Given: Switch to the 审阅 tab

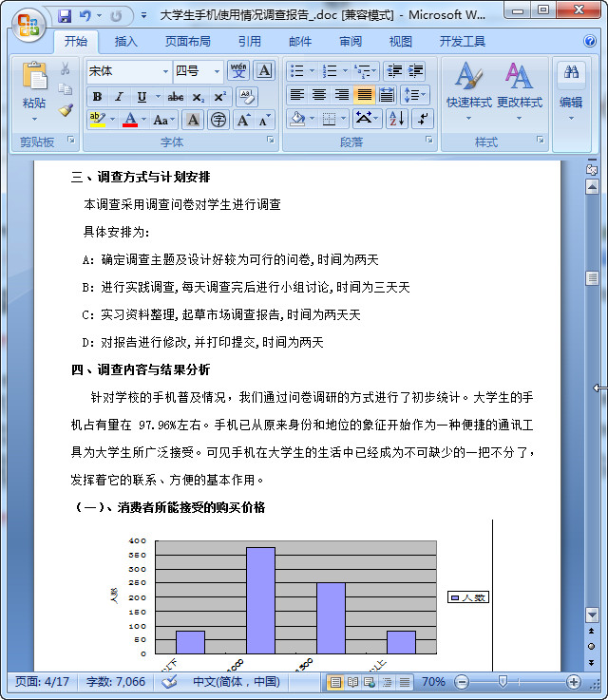Looking at the screenshot, I should (351, 42).
